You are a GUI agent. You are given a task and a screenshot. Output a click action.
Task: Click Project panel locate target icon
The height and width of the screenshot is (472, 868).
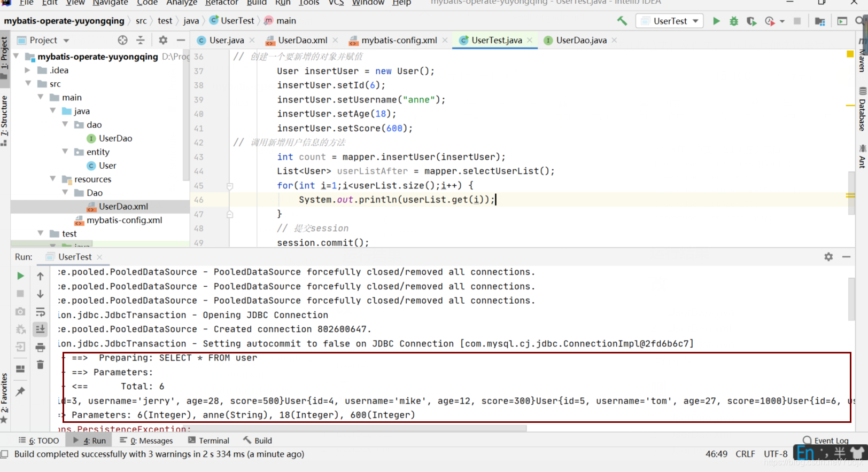pos(122,40)
